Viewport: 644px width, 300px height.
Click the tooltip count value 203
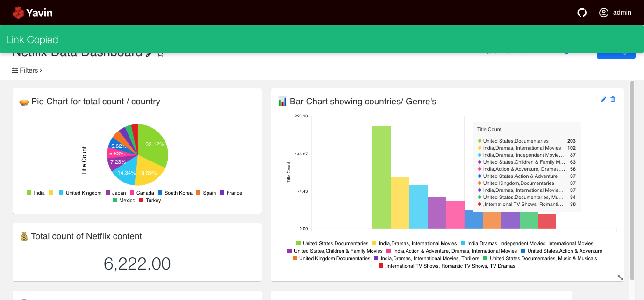[x=571, y=141]
